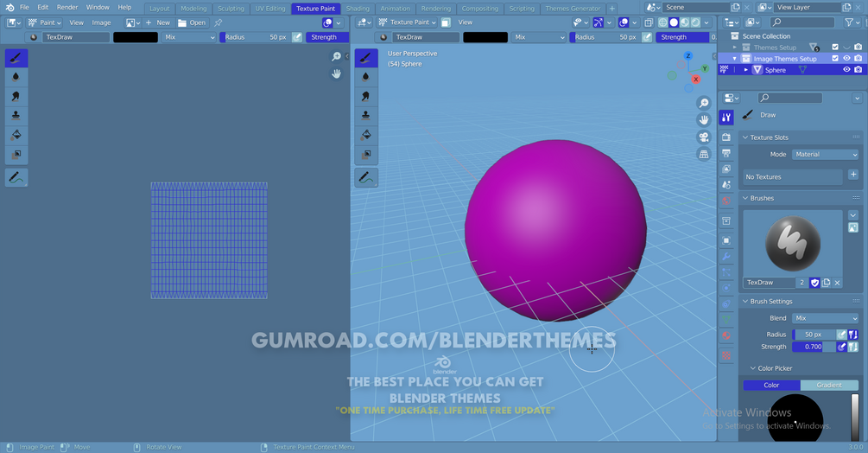Switch to Themes Generator workspace tab
Image resolution: width=868 pixels, height=453 pixels.
pos(573,9)
